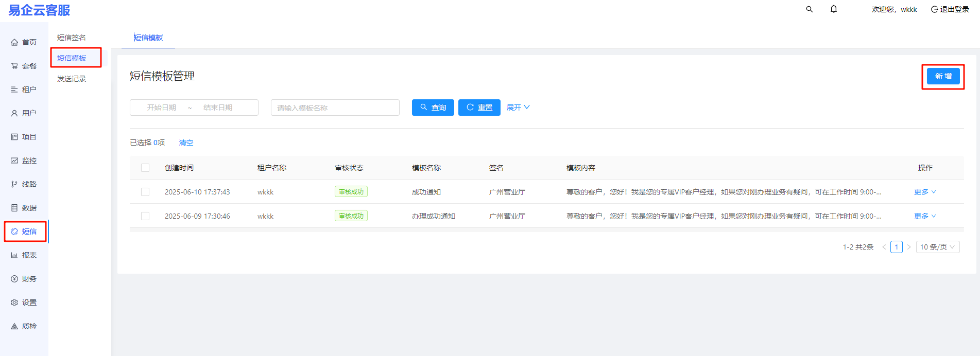Open 短信签名 submenu item
Image resolution: width=980 pixels, height=356 pixels.
click(72, 38)
